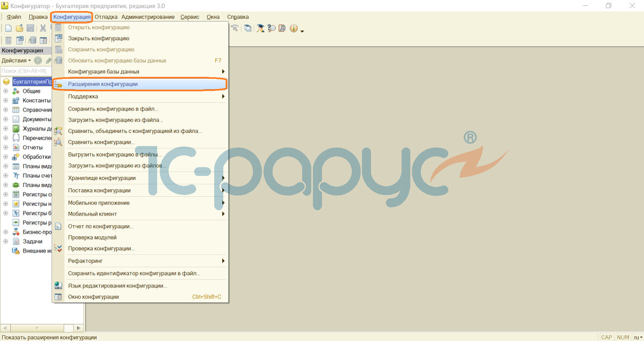Image resolution: width=644 pixels, height=341 pixels.
Task: Open the Файл menu
Action: point(14,17)
